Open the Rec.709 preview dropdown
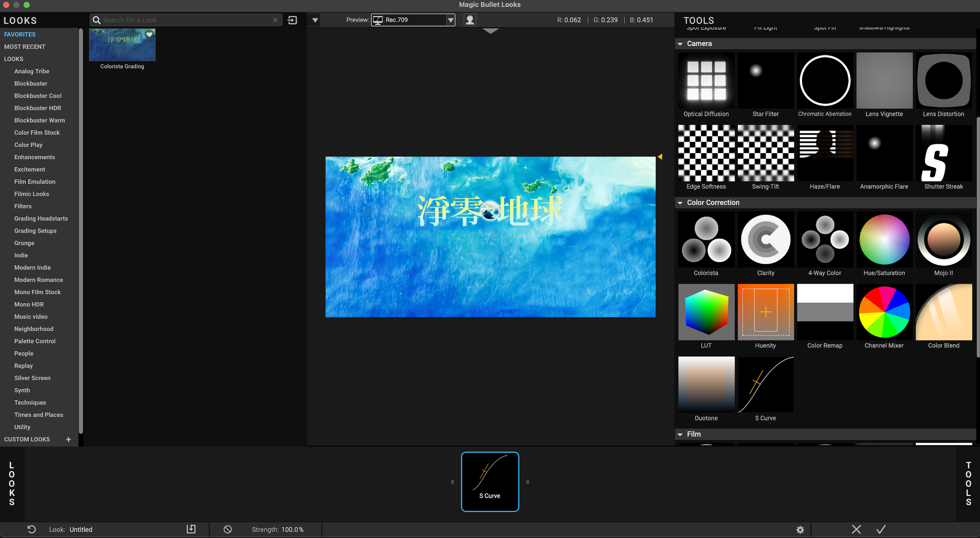This screenshot has width=980, height=538. click(x=450, y=20)
